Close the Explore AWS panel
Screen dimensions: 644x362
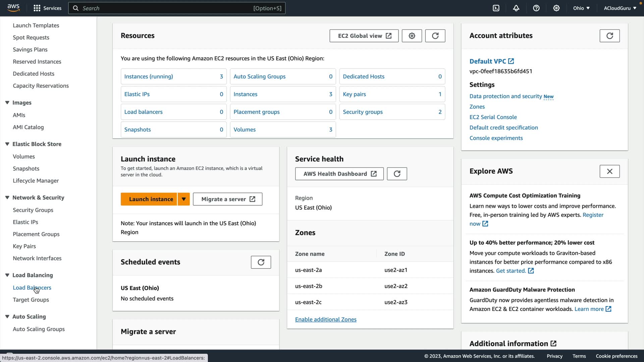609,171
